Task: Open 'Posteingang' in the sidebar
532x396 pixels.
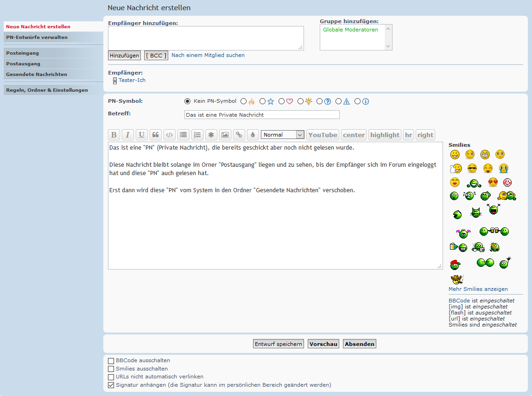Action: click(x=22, y=53)
